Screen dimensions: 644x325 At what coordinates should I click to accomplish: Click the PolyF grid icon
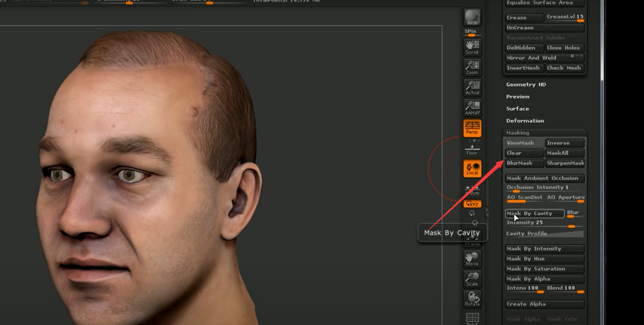click(472, 318)
